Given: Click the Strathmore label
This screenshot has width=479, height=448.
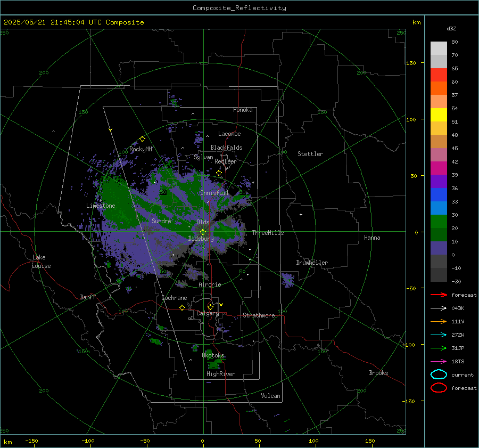Looking at the screenshot, I should click(259, 315).
